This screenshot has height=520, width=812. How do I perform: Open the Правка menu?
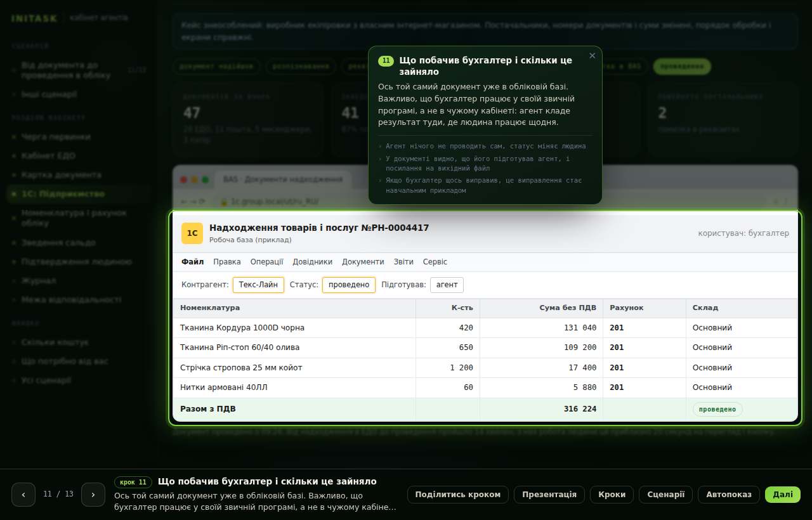pos(227,262)
